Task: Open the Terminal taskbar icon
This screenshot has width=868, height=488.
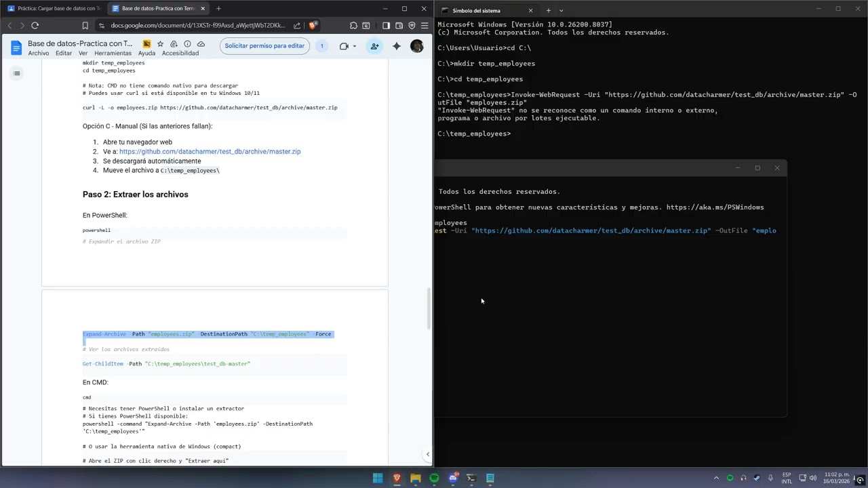Action: [471, 478]
